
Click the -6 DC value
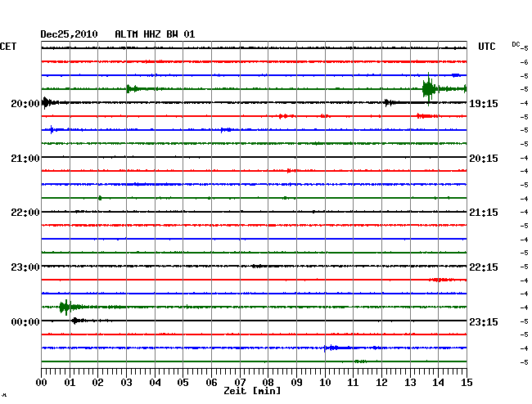tap(524, 62)
